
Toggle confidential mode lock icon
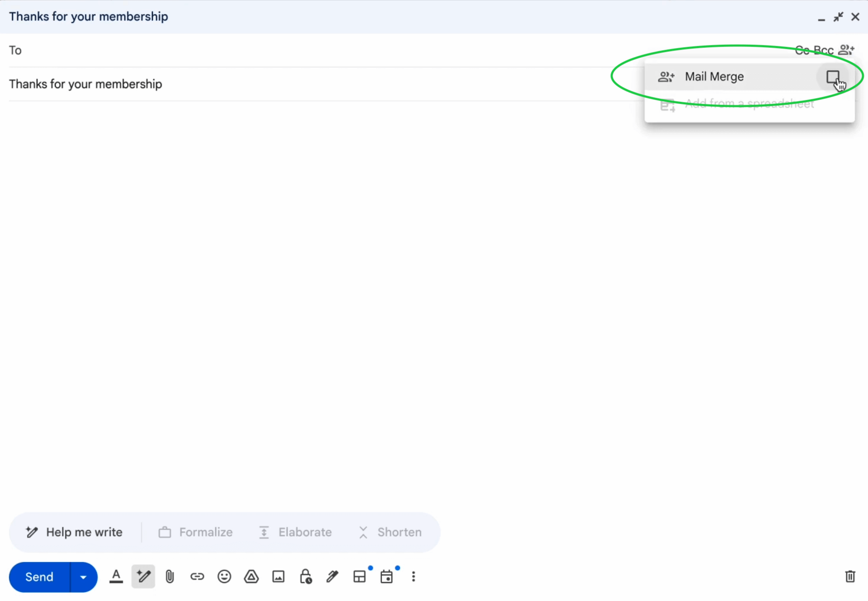pos(305,577)
